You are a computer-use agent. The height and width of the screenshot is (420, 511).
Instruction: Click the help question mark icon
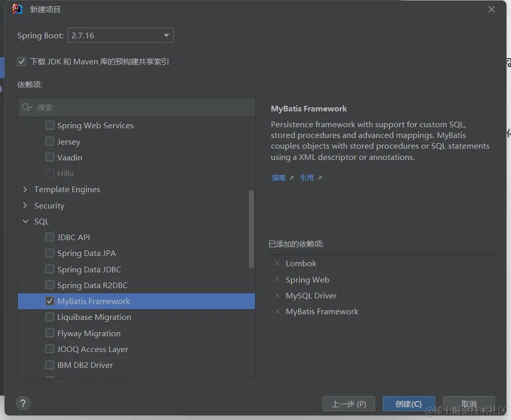[23, 403]
